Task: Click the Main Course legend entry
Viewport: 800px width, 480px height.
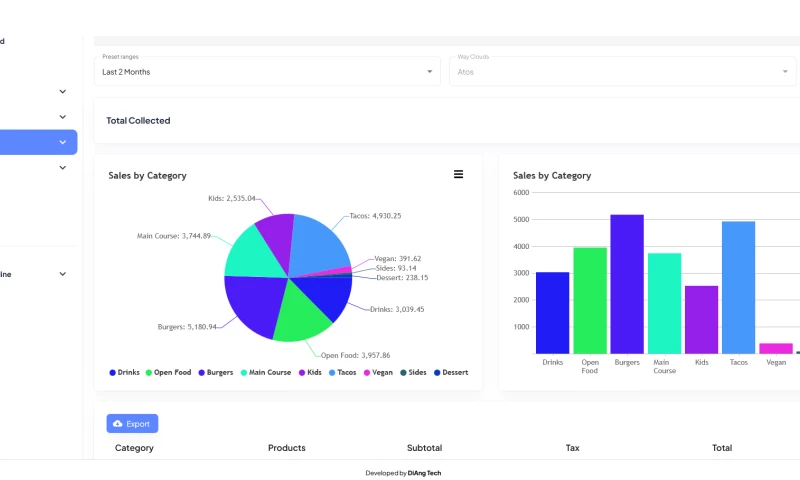Action: [265, 373]
